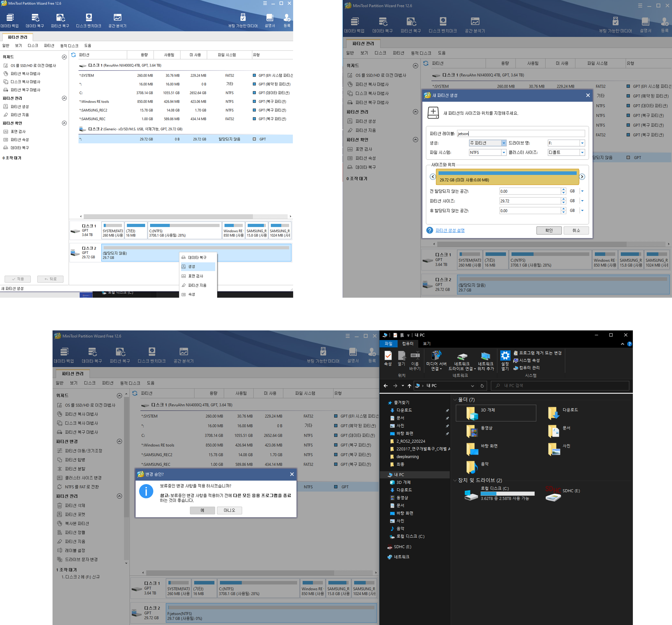Image resolution: width=672 pixels, height=625 pixels.
Task: Click 예 in the 변경 승인 dialog
Action: point(202,510)
